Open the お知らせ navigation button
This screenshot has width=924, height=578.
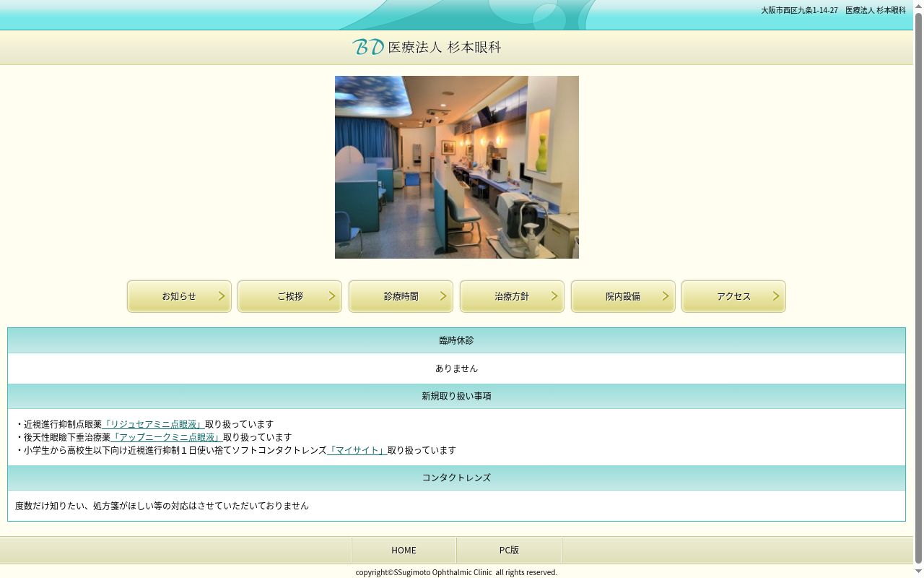point(179,296)
